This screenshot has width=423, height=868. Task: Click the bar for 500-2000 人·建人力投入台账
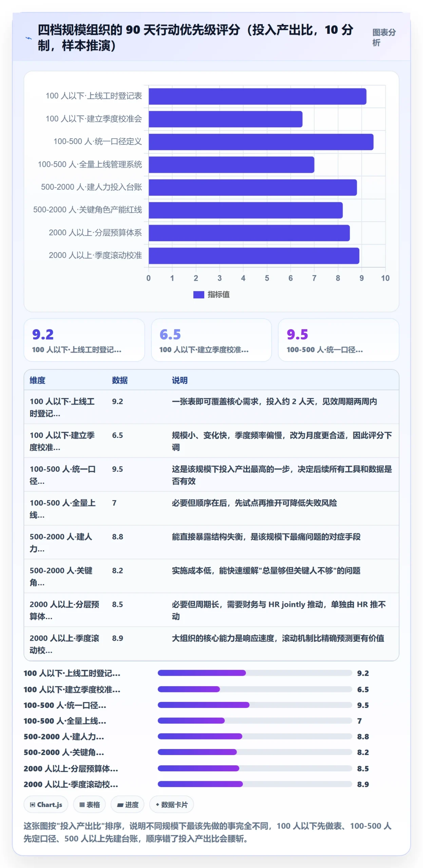point(252,187)
